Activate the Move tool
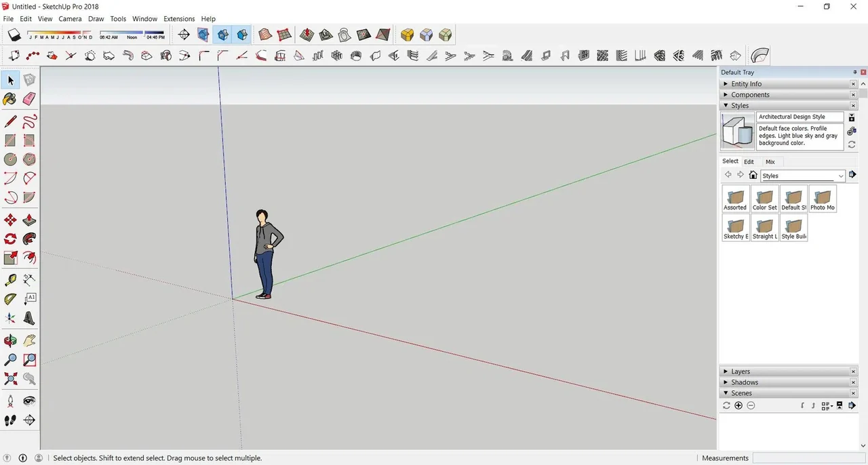 coord(10,220)
